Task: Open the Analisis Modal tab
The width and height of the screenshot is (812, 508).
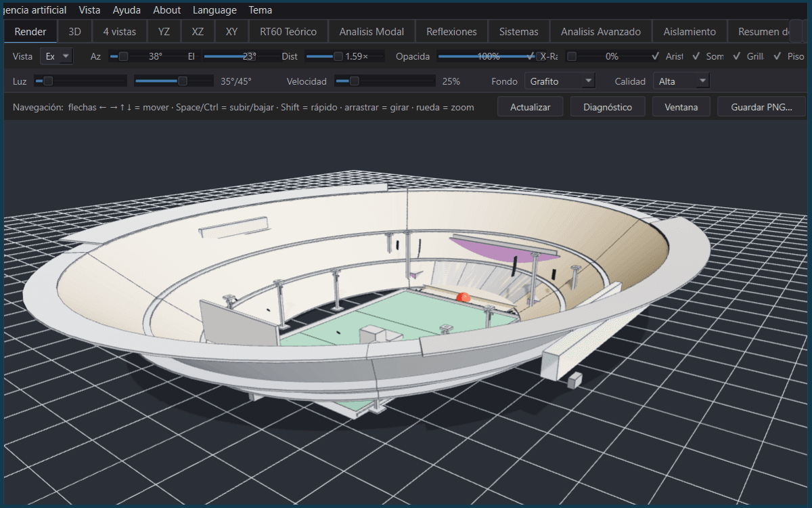Action: click(x=371, y=31)
